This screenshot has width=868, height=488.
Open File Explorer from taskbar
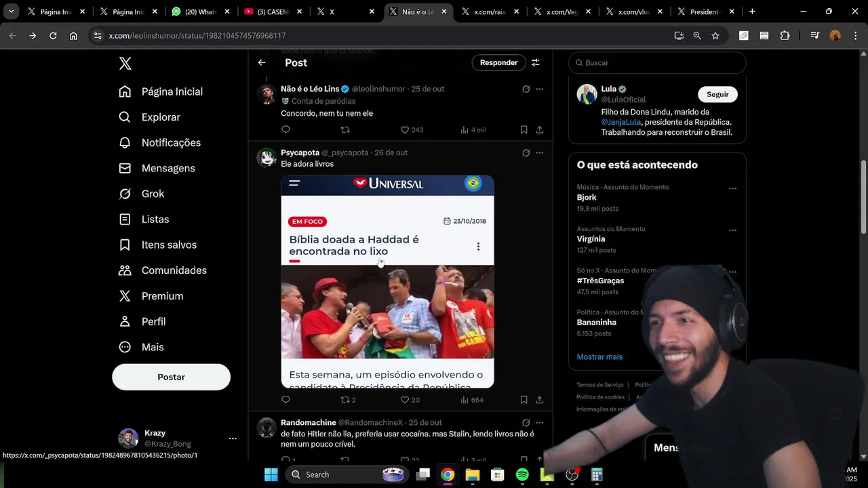point(473,474)
